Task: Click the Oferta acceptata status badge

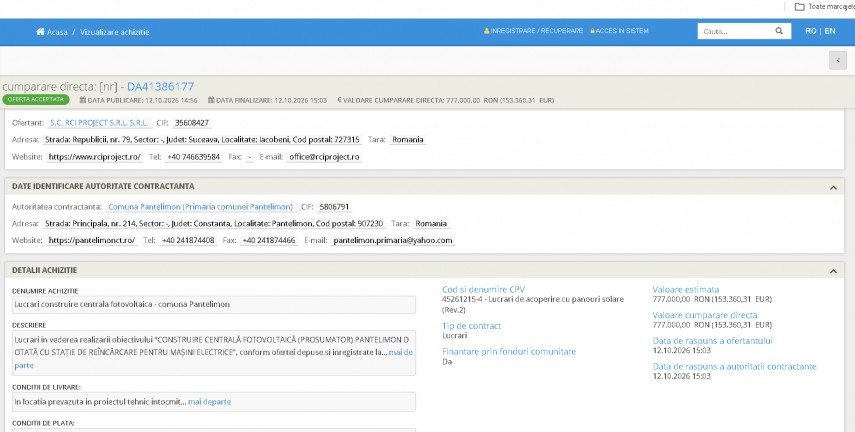Action: tap(35, 100)
